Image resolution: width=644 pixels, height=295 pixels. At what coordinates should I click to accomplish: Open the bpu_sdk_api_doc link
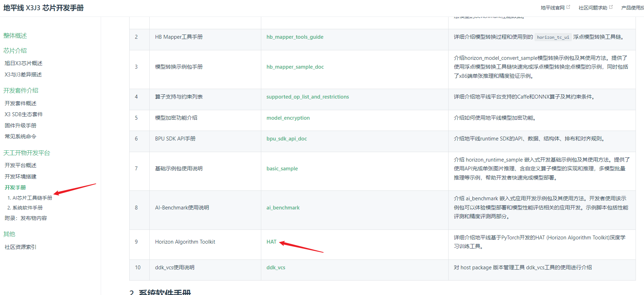click(286, 139)
